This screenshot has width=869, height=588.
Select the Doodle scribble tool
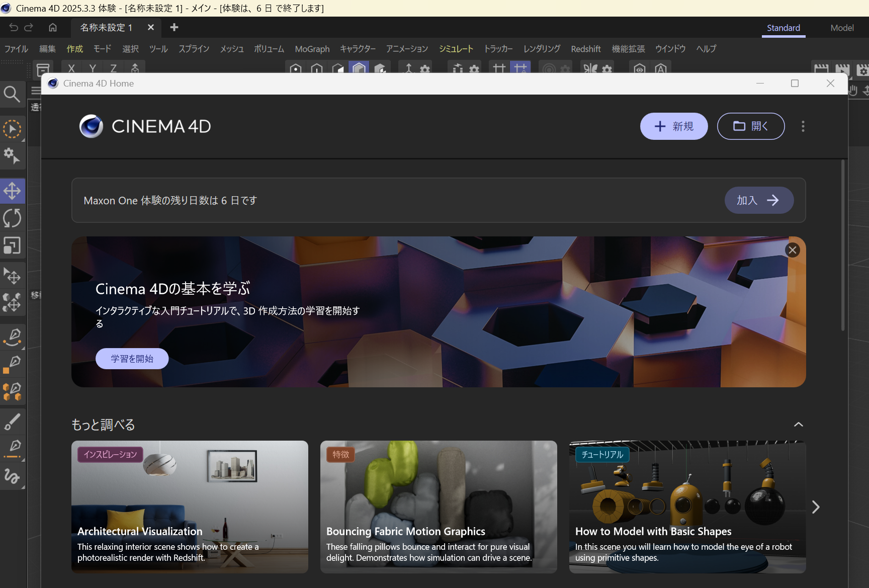[x=12, y=476]
